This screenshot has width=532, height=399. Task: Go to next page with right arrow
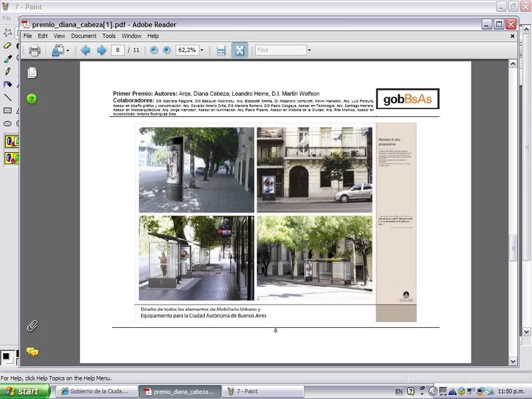[101, 50]
